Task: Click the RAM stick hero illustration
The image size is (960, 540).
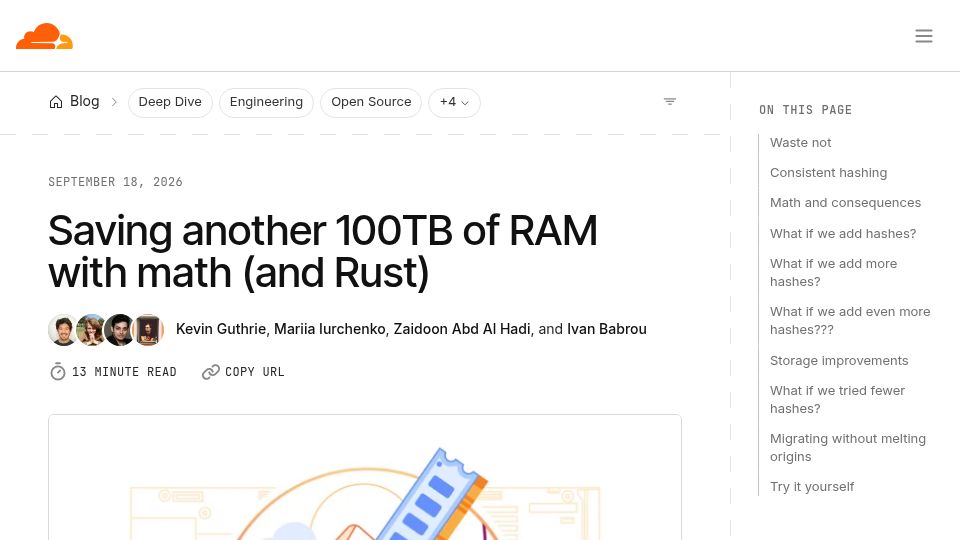Action: 365,478
